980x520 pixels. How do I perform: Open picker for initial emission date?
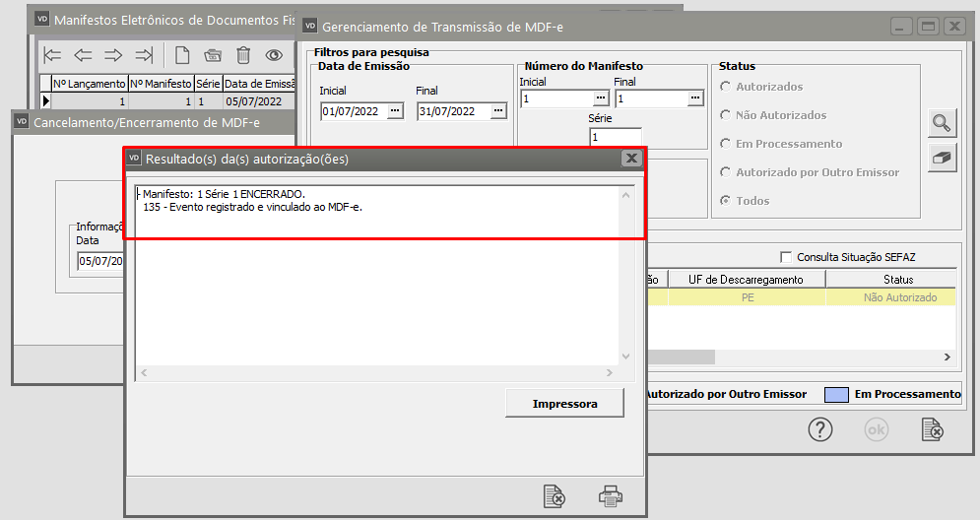[395, 111]
